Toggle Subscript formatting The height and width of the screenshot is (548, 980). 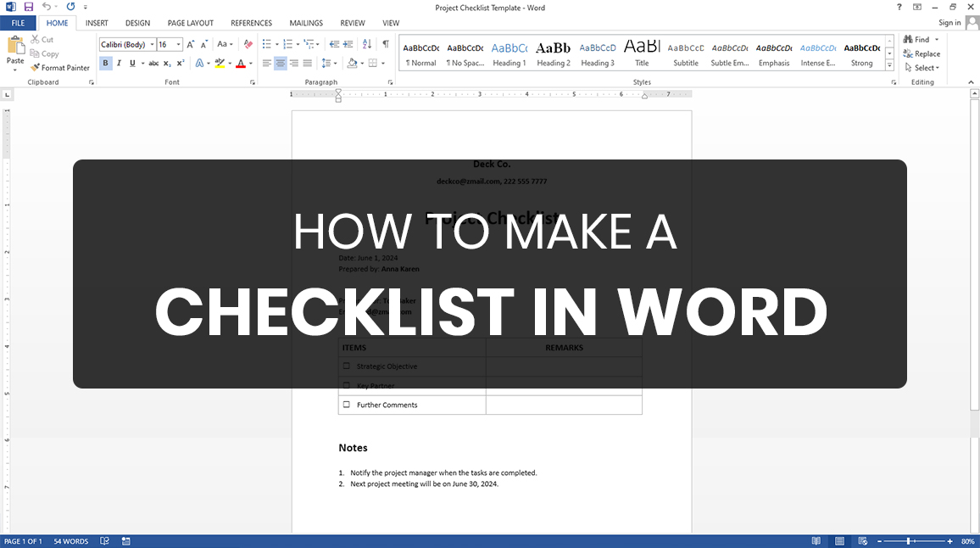(x=167, y=63)
